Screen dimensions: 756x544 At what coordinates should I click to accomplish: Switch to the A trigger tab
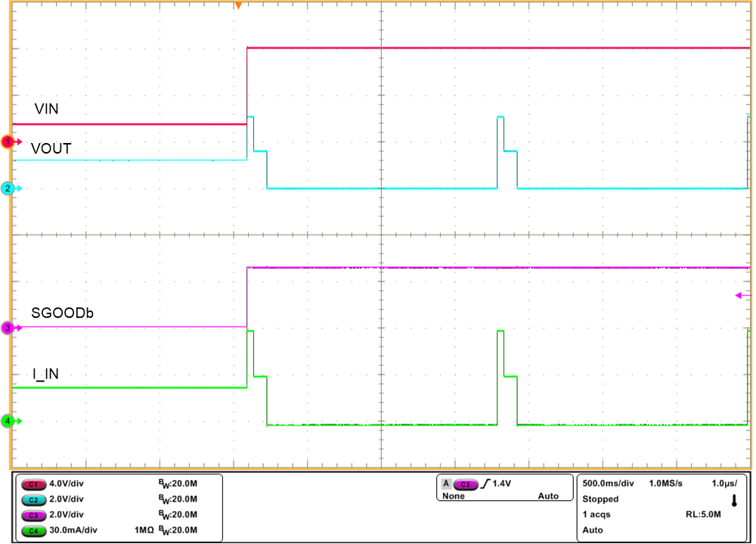(445, 482)
